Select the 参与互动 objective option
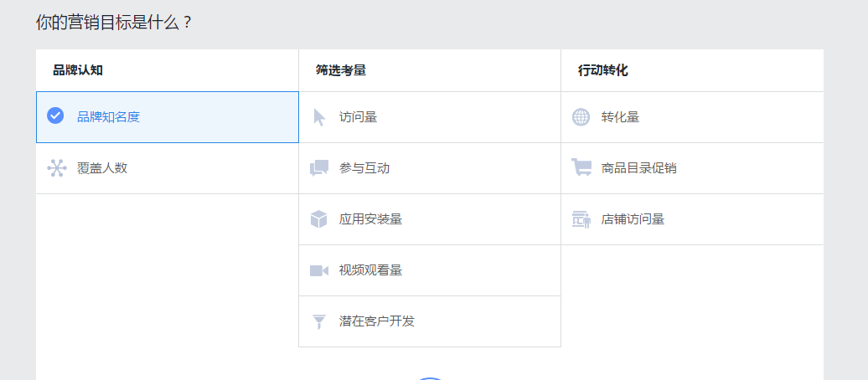 364,168
